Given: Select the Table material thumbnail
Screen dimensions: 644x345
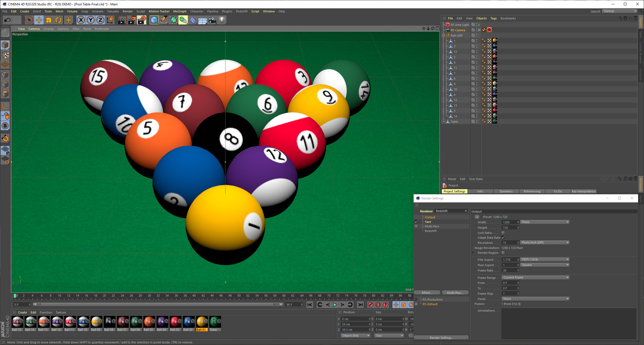Looking at the screenshot, I should coord(215,324).
